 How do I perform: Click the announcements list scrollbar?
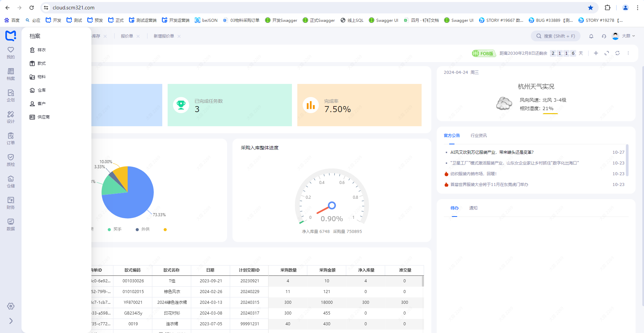627,160
